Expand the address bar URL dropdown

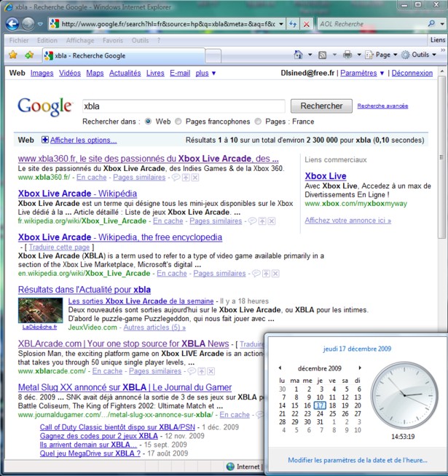tap(281, 24)
